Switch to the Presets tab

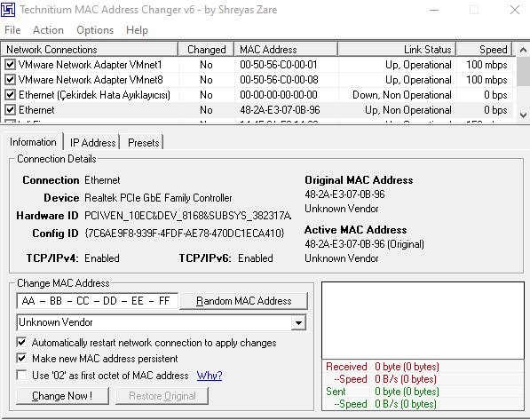tap(143, 143)
